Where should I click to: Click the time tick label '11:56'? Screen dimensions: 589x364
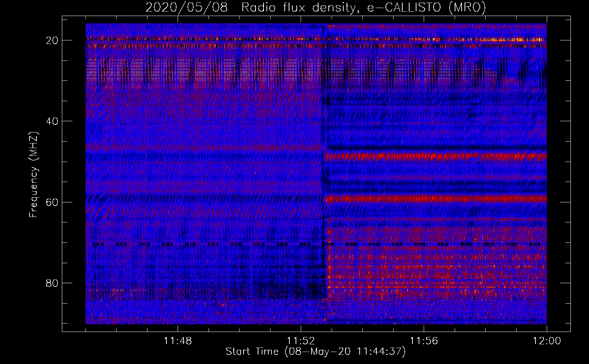click(424, 341)
